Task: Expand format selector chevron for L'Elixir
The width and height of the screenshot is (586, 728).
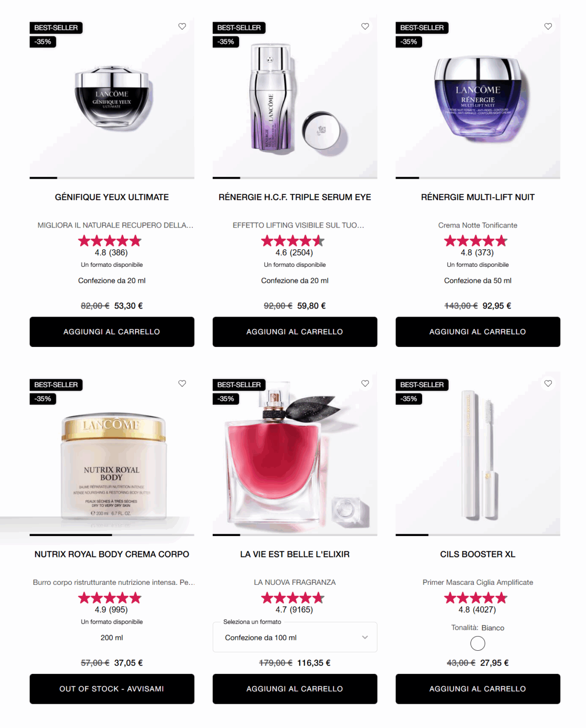Action: coord(365,637)
